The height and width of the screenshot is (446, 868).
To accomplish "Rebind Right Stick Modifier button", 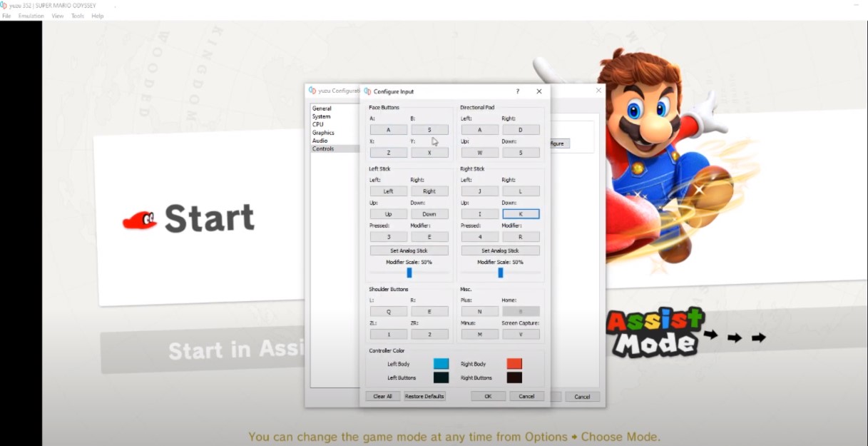I will [521, 237].
